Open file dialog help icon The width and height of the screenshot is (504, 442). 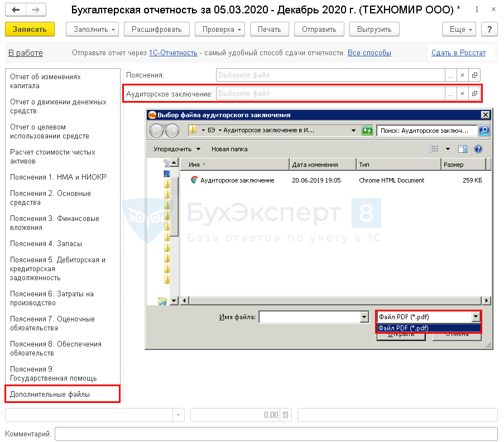tap(478, 149)
